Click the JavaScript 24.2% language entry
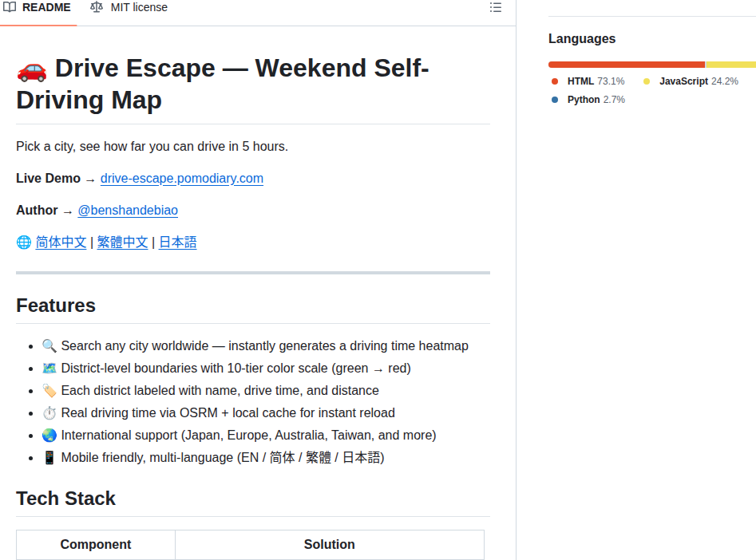Screen dimensions: 756x560 point(691,81)
